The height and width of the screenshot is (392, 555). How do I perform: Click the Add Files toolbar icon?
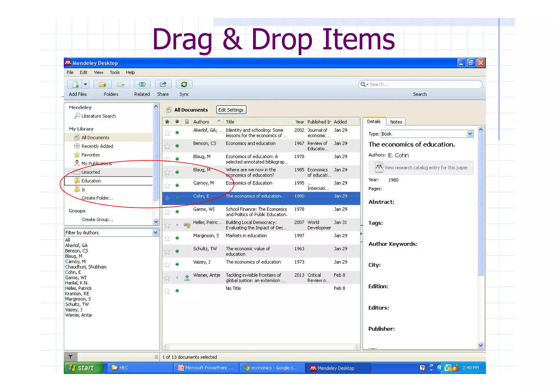(75, 85)
